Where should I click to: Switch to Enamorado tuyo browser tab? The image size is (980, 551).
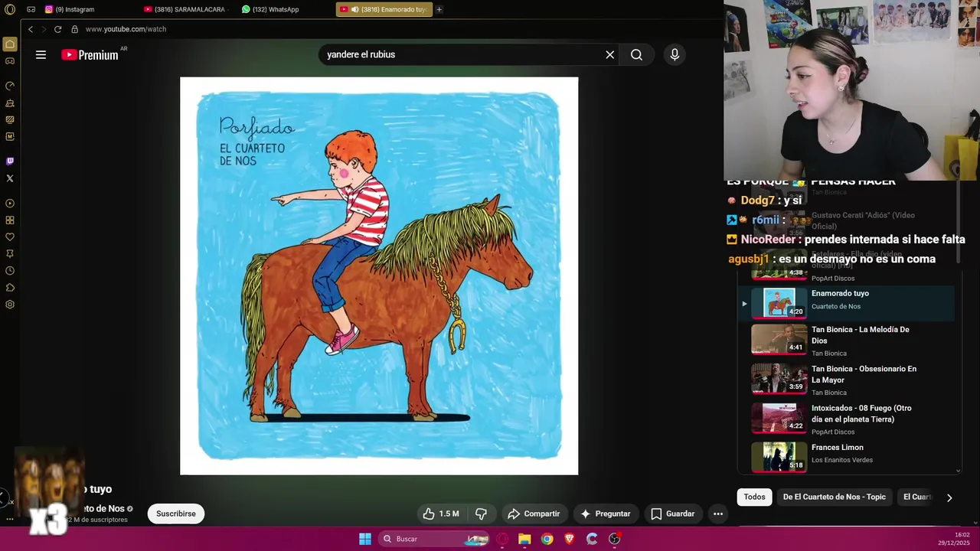tap(384, 9)
